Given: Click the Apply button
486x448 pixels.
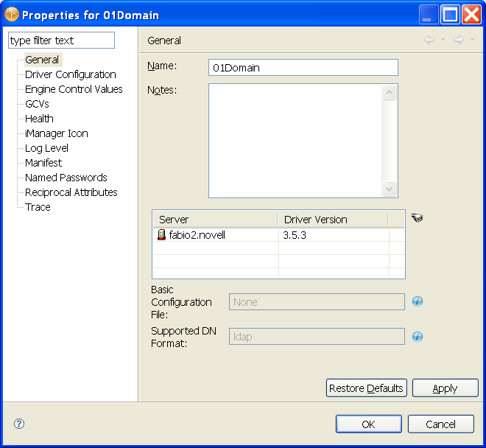Looking at the screenshot, I should (445, 388).
